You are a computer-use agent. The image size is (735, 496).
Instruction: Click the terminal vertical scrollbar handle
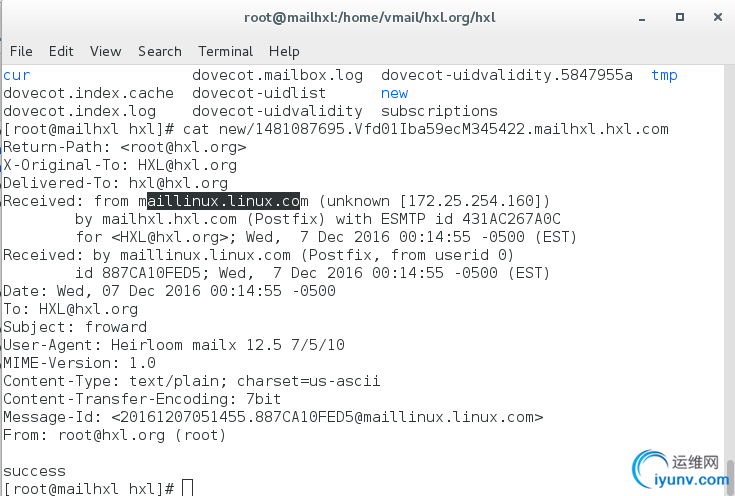730,477
